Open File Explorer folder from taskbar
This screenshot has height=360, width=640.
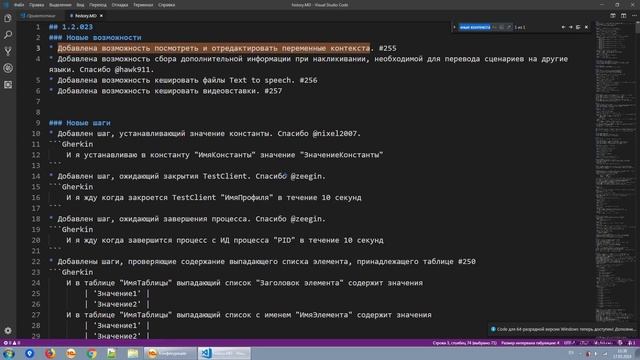[x=133, y=353]
